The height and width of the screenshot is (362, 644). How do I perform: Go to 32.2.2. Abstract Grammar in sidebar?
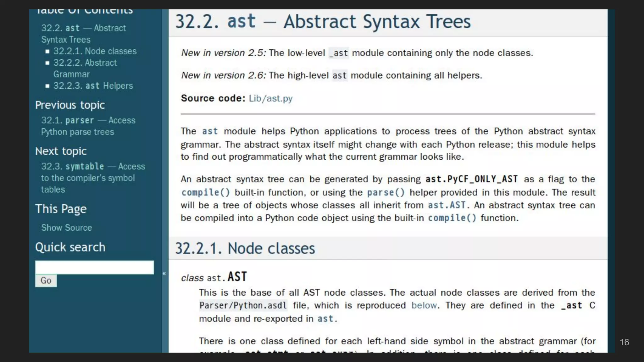coord(85,63)
